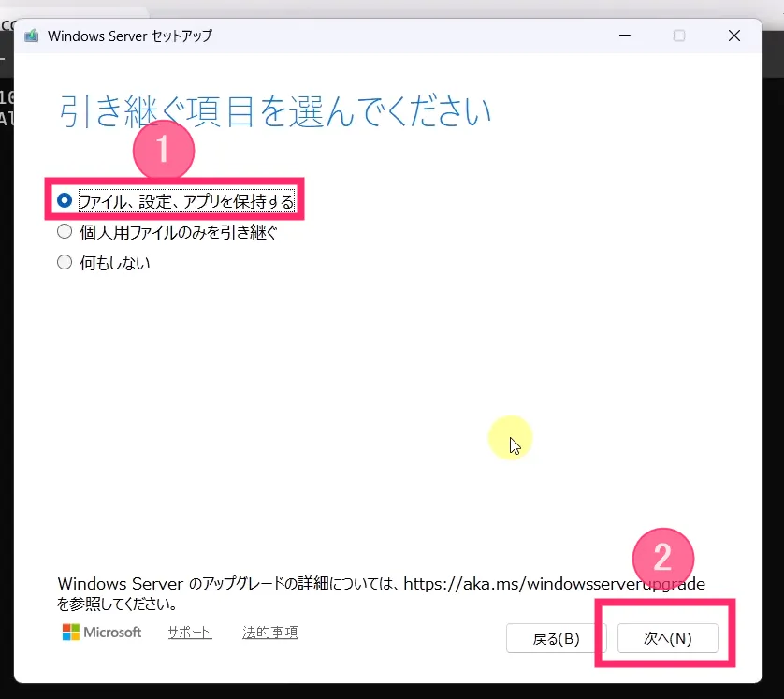The width and height of the screenshot is (784, 699).
Task: Click the pink circle badge numbered 2
Action: pyautogui.click(x=662, y=559)
